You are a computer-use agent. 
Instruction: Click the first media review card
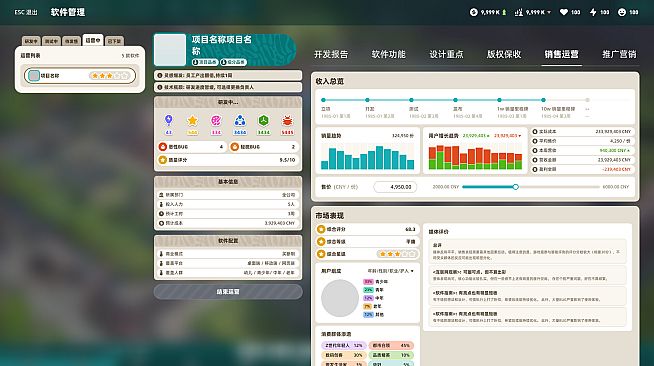click(x=527, y=251)
